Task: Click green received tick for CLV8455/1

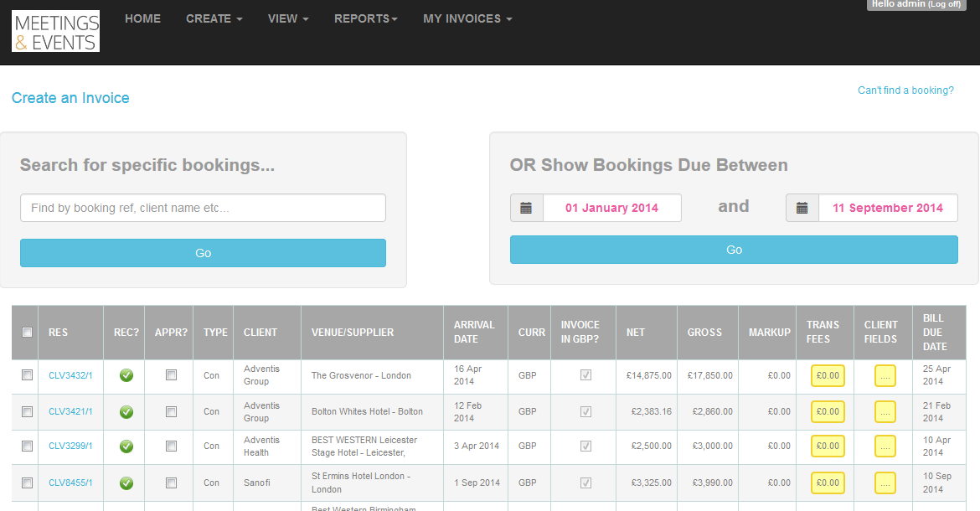Action: pos(126,483)
